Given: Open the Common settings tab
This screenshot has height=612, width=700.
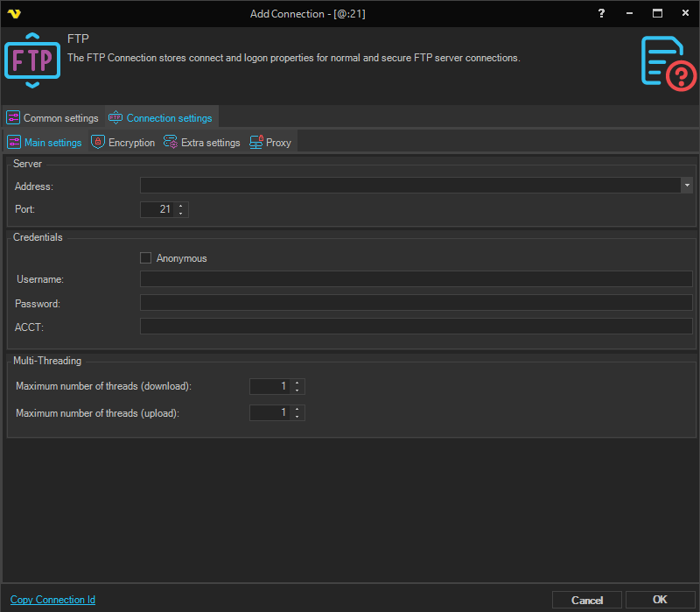Looking at the screenshot, I should pyautogui.click(x=52, y=118).
